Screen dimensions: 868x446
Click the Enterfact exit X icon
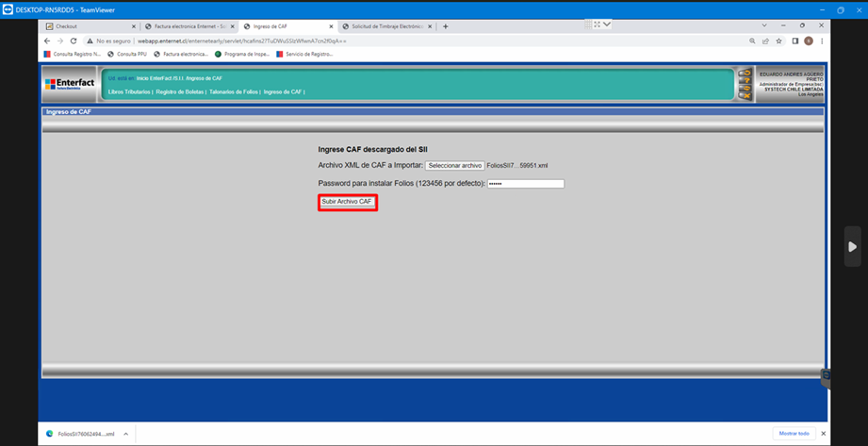click(745, 95)
